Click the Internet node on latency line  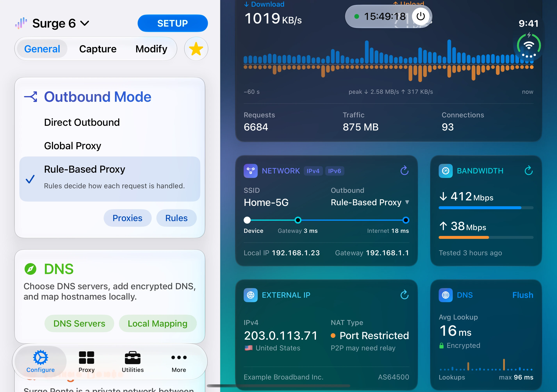coord(406,220)
